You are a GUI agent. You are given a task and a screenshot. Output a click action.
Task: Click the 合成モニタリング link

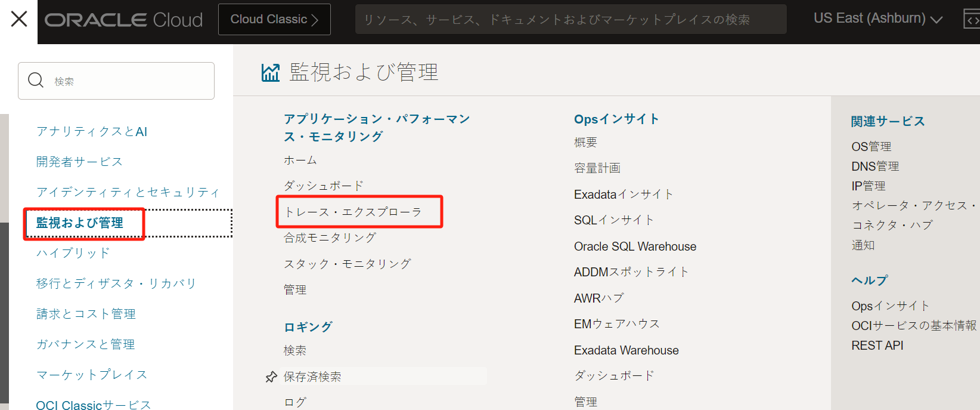[x=330, y=238]
